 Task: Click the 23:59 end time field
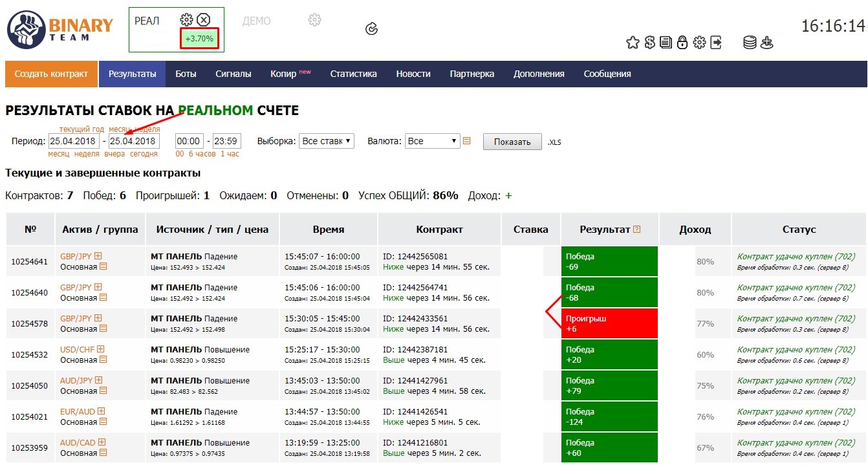pos(226,141)
